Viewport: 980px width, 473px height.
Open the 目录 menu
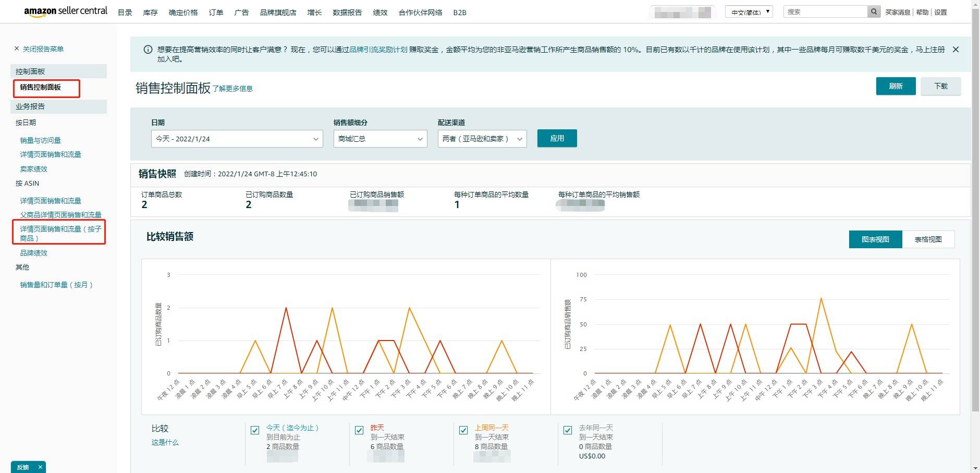click(125, 13)
